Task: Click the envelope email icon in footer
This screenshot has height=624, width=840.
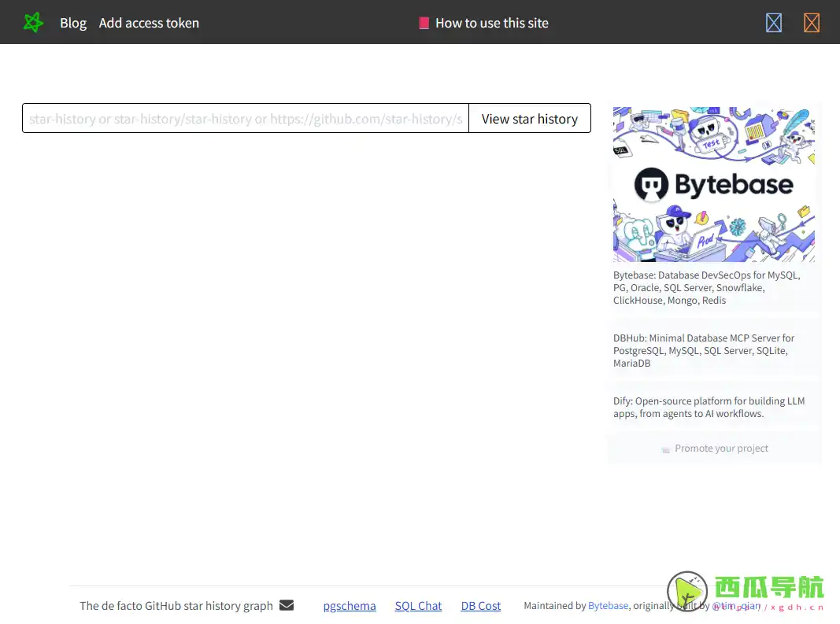Action: click(x=287, y=605)
